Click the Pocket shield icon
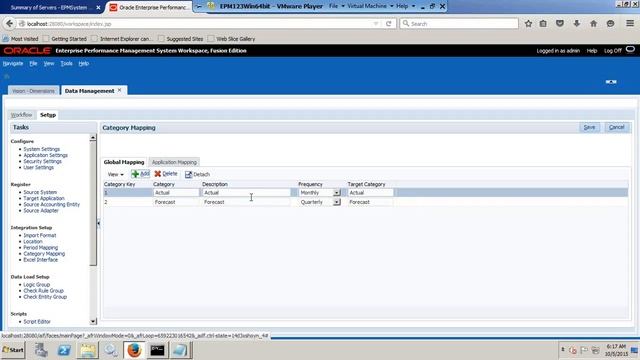 click(x=560, y=24)
